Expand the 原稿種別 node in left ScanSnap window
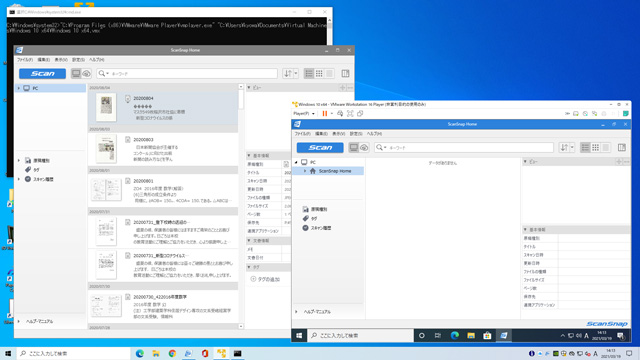Image resolution: width=640 pixels, height=360 pixels. pyautogui.click(x=18, y=160)
